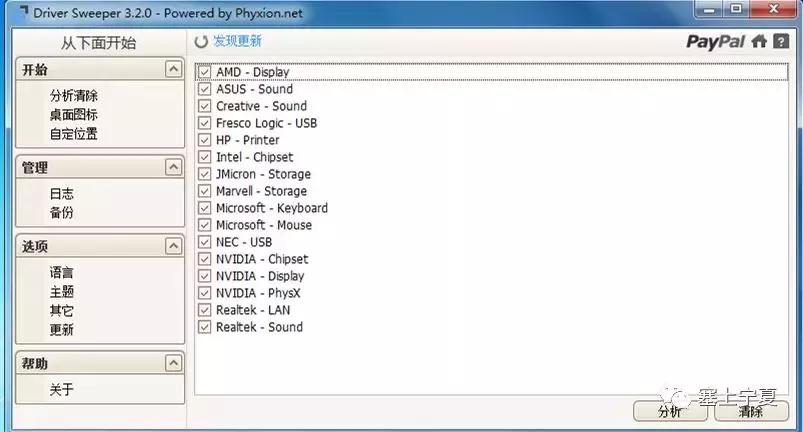Screen dimensions: 803x432
Task: Open the 日志 log page
Action: (61, 193)
